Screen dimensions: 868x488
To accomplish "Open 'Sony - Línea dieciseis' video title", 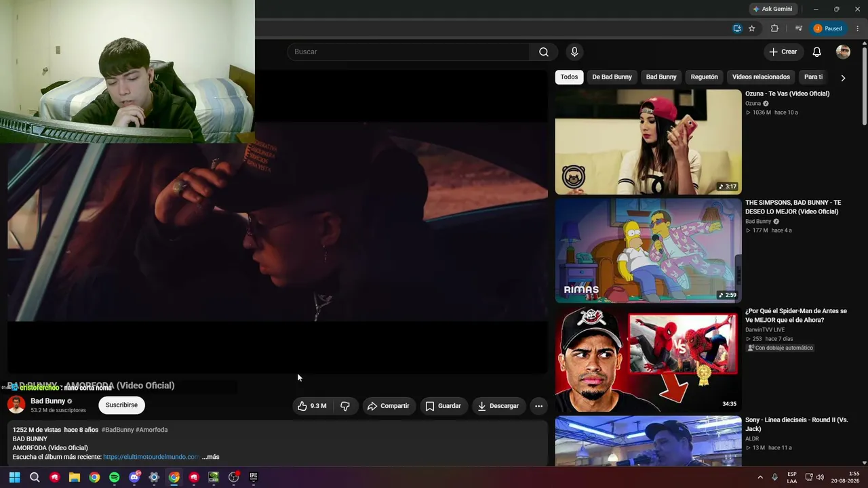I will pos(797,424).
